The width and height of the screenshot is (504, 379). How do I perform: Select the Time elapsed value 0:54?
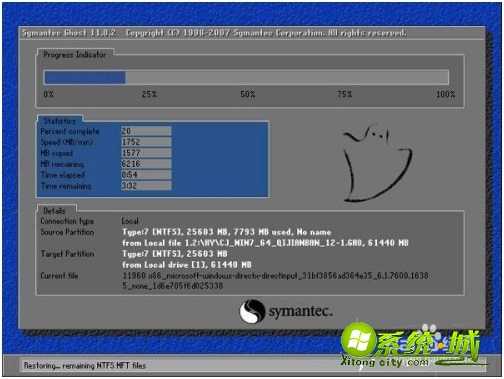[146, 175]
